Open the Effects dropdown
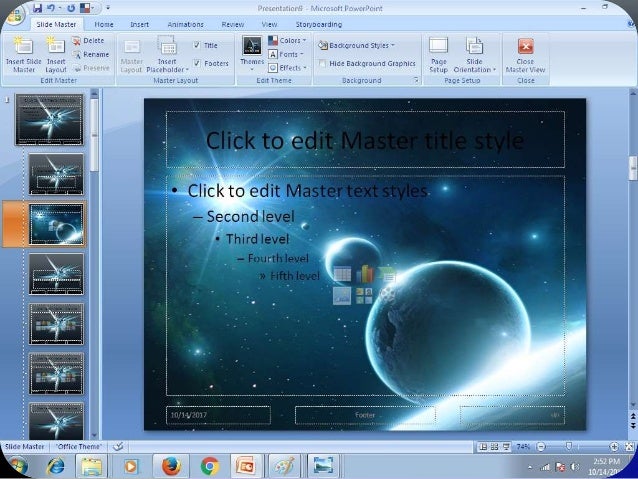 (287, 68)
